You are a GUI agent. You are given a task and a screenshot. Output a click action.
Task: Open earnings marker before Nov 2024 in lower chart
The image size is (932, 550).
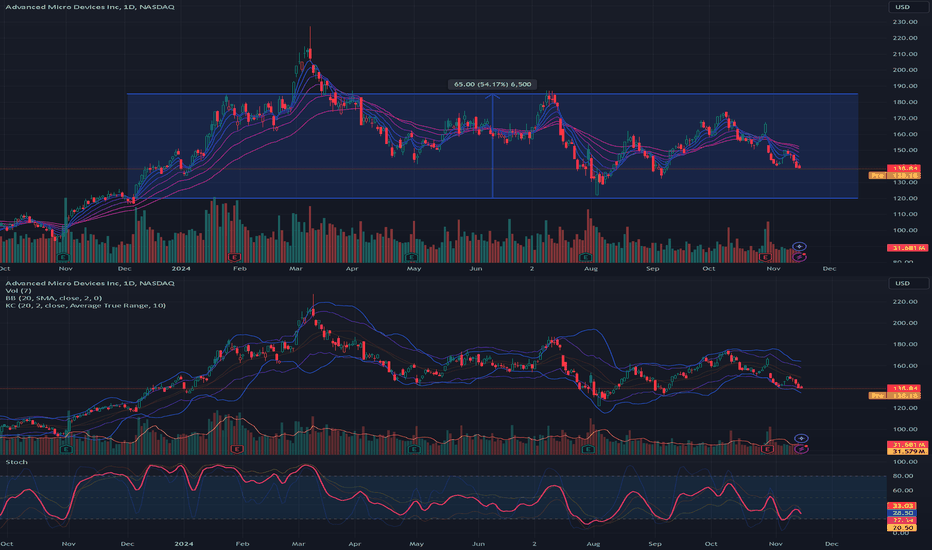point(767,450)
